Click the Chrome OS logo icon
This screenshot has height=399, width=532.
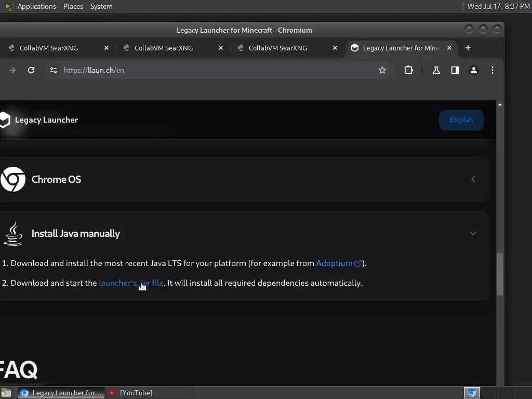pos(13,179)
